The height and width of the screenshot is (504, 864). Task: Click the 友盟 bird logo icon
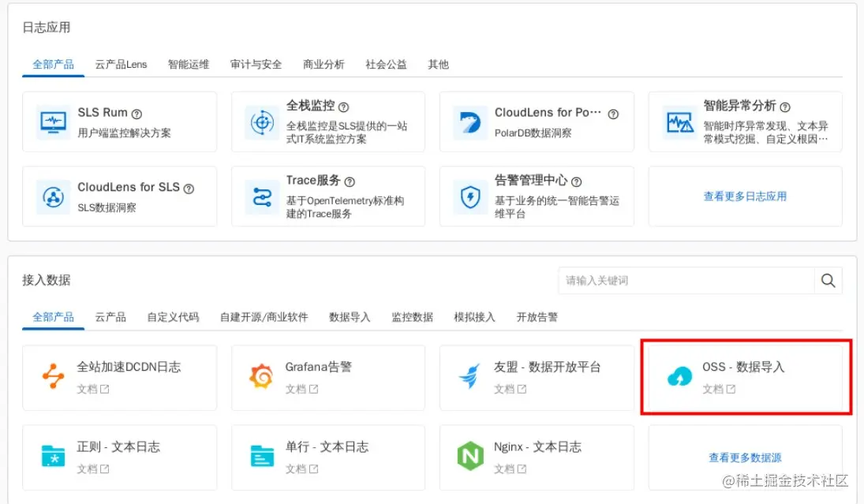click(x=470, y=377)
